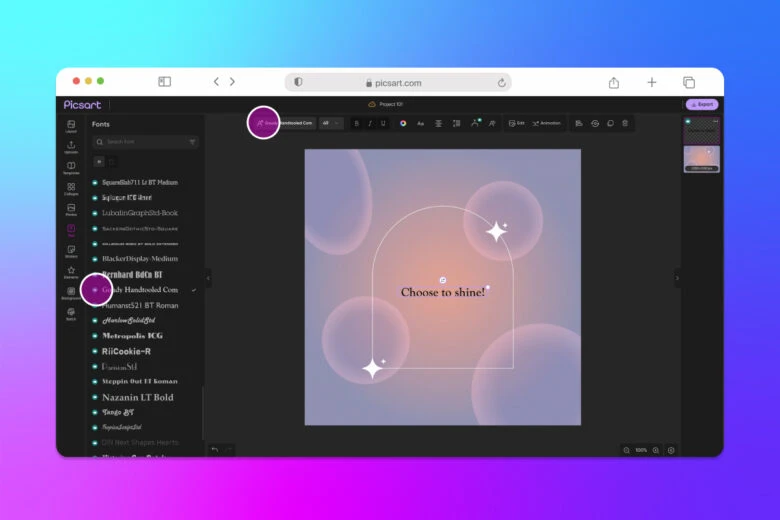
Task: Zoom in with the plus magnifier icon
Action: click(656, 450)
